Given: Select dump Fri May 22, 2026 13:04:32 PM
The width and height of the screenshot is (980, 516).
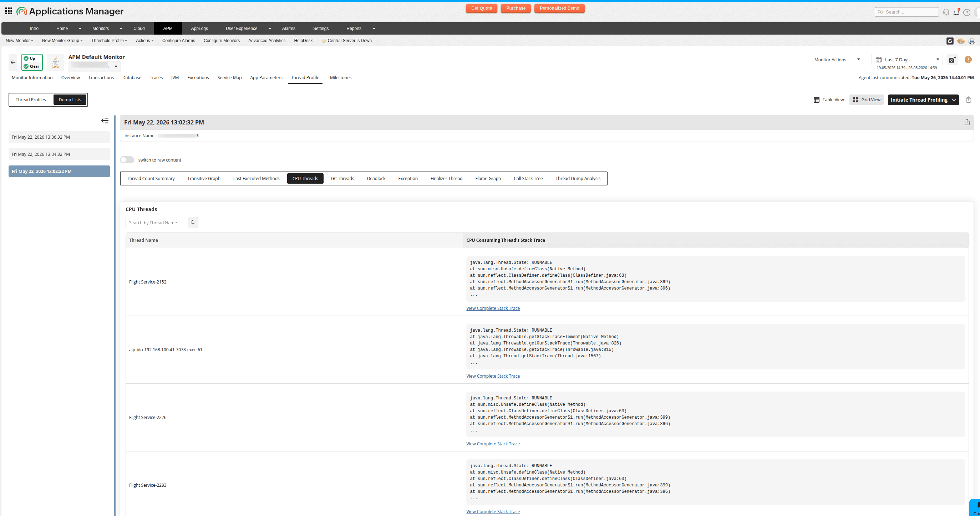Looking at the screenshot, I should click(59, 154).
